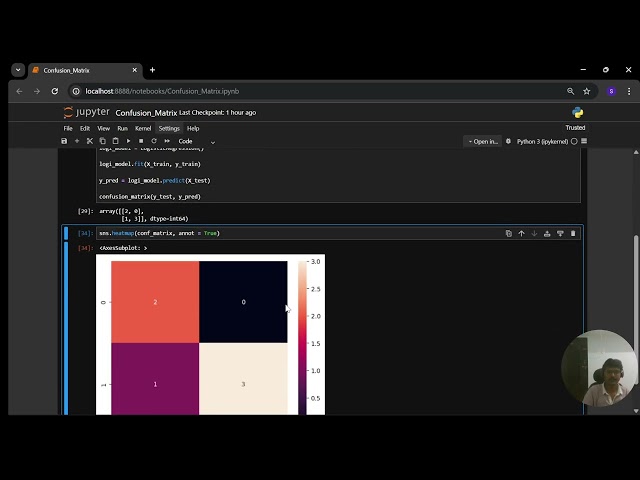This screenshot has height=480, width=640.
Task: Run the selected cell with play icon
Action: tap(128, 141)
